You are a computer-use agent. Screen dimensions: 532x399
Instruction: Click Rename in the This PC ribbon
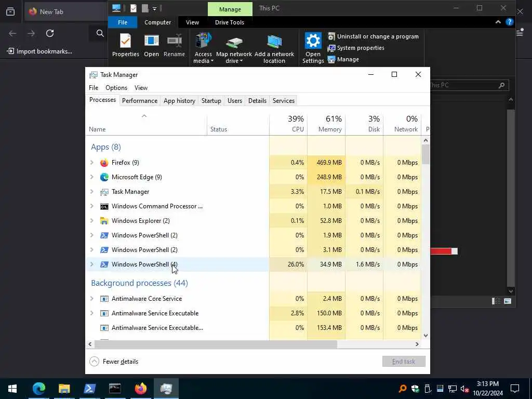[175, 45]
